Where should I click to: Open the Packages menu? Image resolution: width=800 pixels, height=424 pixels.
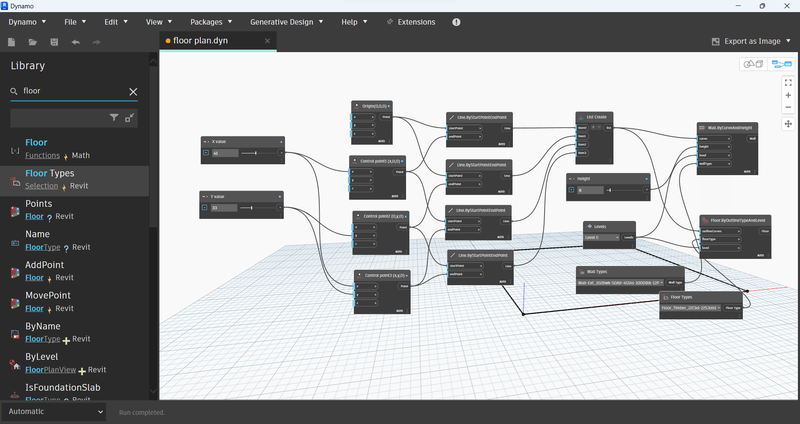tap(211, 22)
